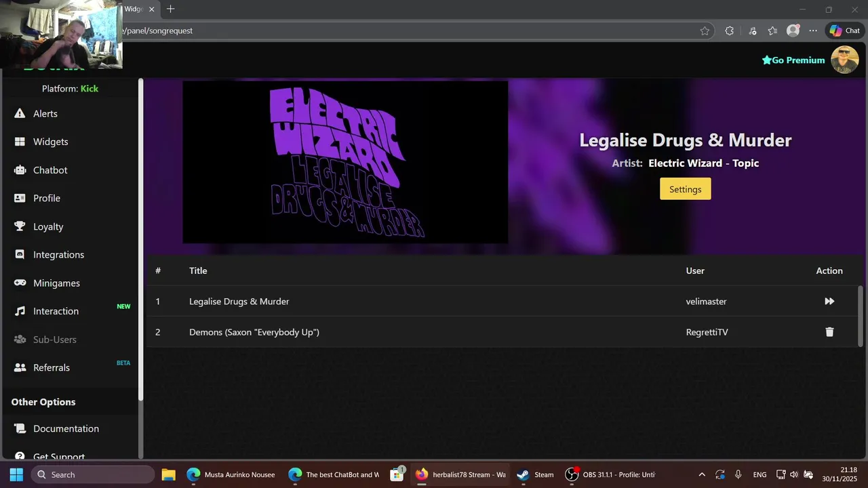The image size is (868, 488).
Task: Switch to the Steam taskbar window
Action: tap(535, 474)
